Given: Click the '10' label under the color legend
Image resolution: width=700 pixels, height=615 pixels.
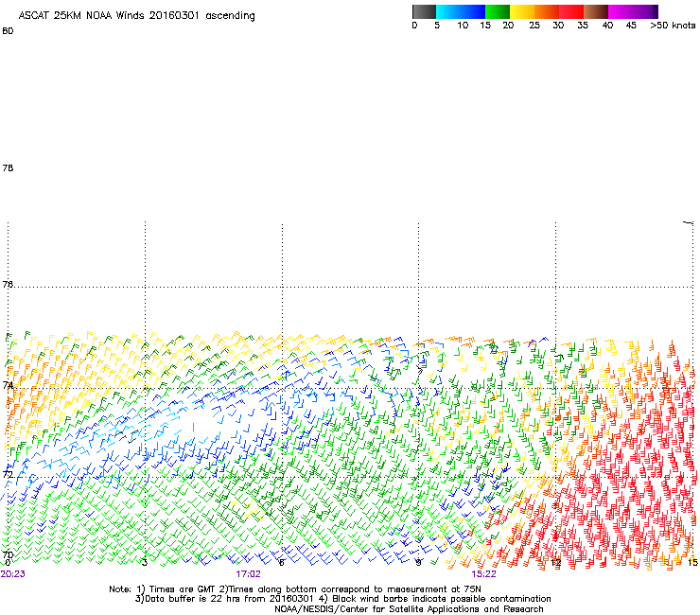Looking at the screenshot, I should point(463,26).
